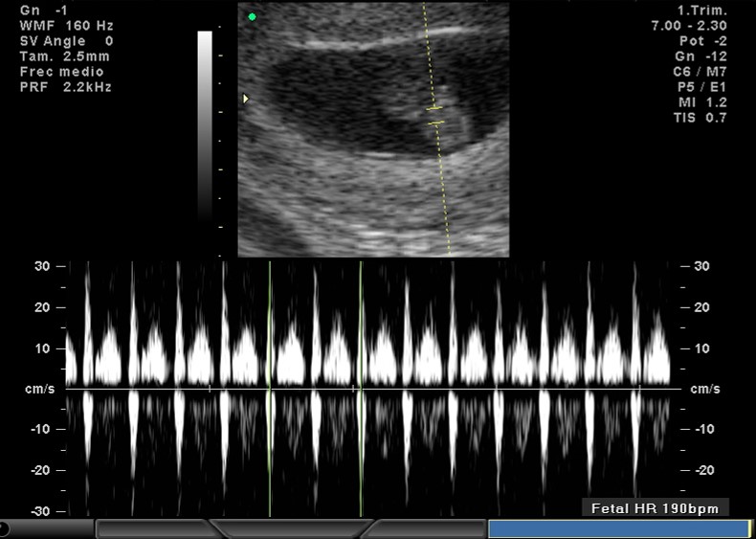Image resolution: width=756 pixels, height=539 pixels.
Task: Click the round knob icon at bottom-left
Action: pyautogui.click(x=4, y=528)
